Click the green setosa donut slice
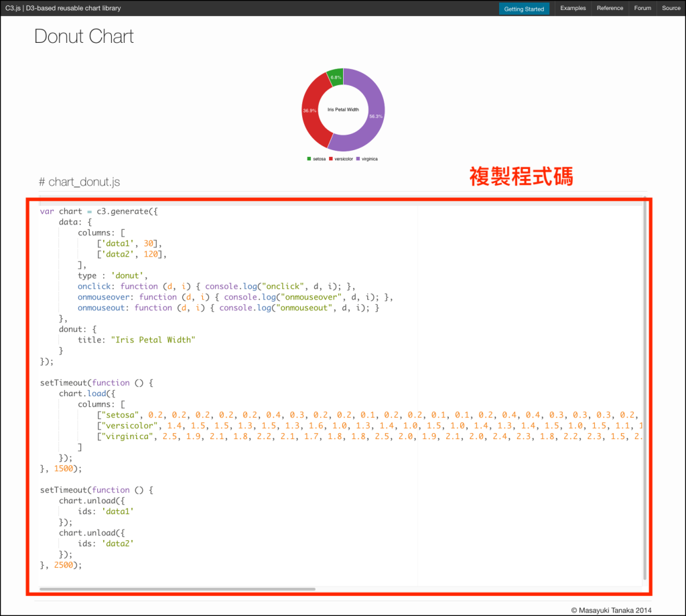This screenshot has height=616, width=686. click(x=336, y=77)
